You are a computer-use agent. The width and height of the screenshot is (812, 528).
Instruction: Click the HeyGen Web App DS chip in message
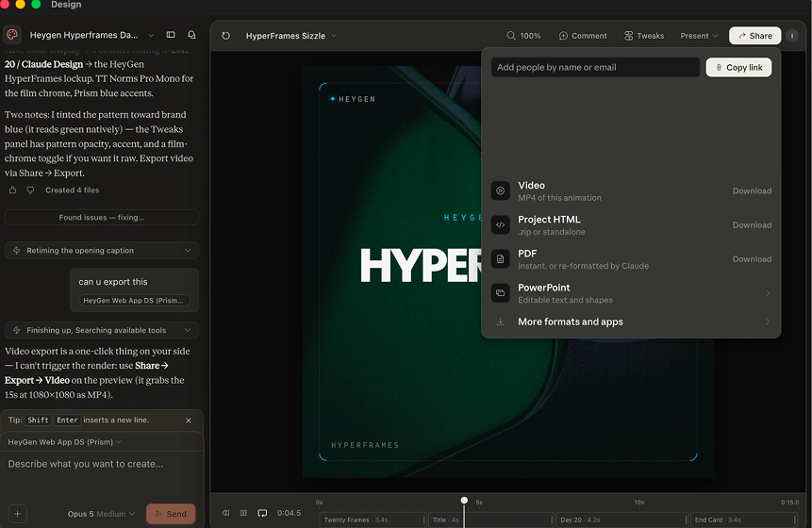[134, 300]
